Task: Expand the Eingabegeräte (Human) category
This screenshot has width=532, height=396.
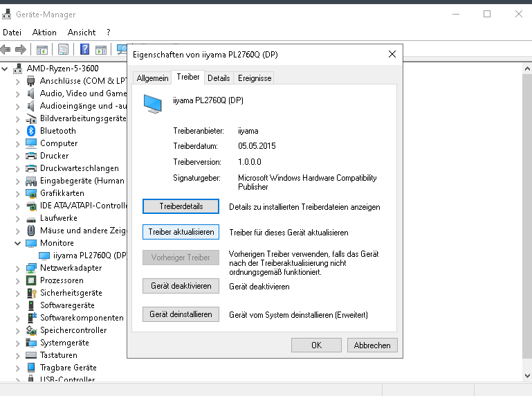Action: point(18,181)
